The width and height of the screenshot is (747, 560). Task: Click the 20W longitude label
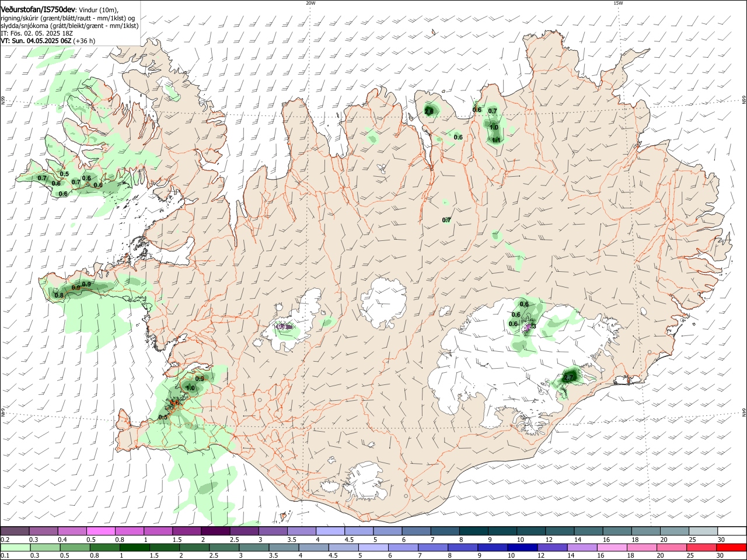click(310, 3)
